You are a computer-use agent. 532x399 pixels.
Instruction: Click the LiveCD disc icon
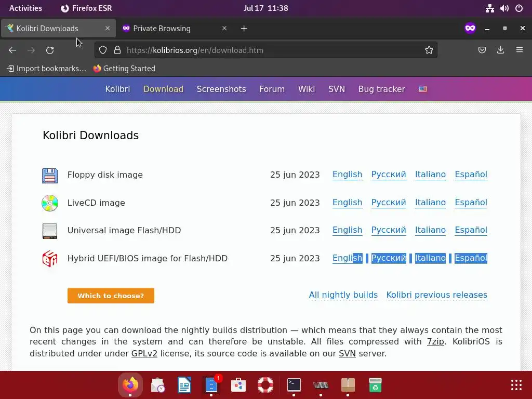[50, 203]
